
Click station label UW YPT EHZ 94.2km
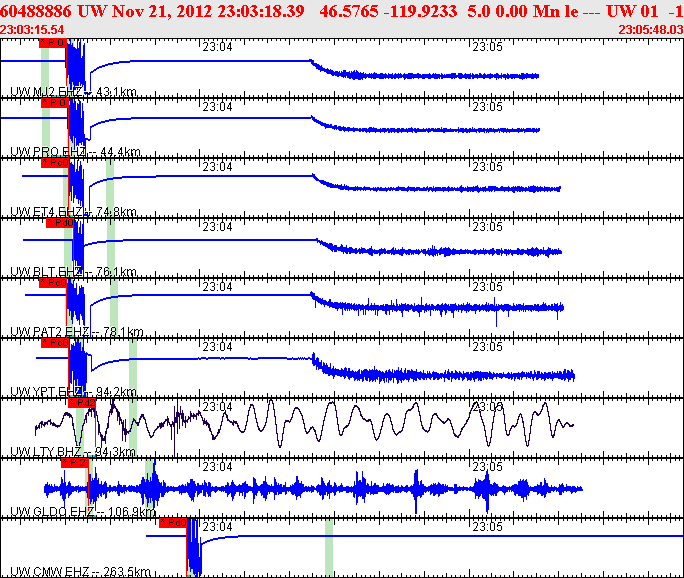[x=73, y=392]
